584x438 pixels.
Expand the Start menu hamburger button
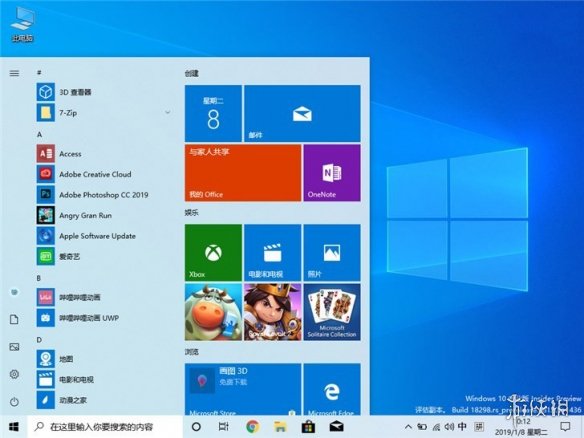[14, 73]
